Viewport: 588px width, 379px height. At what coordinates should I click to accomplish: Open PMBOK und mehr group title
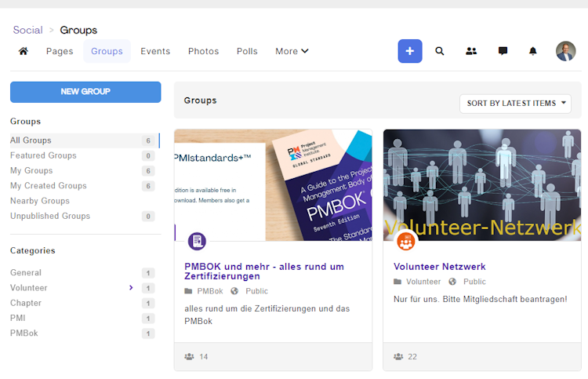[264, 271]
